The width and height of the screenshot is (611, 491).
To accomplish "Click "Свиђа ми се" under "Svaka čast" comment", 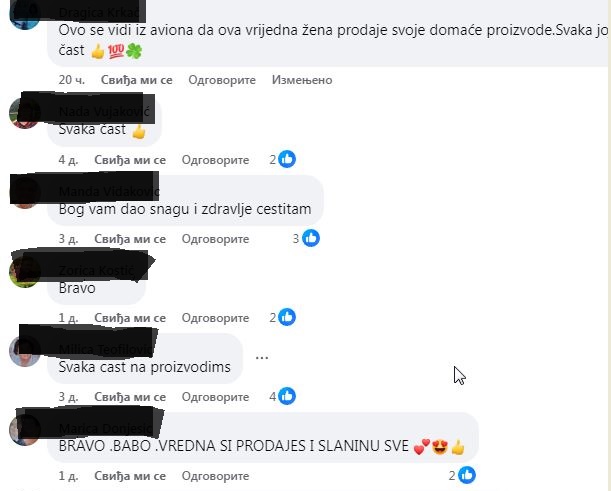I will tap(130, 160).
